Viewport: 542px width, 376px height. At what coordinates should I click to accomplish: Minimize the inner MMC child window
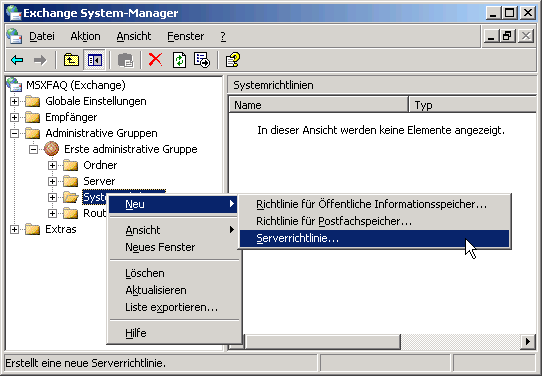click(491, 36)
